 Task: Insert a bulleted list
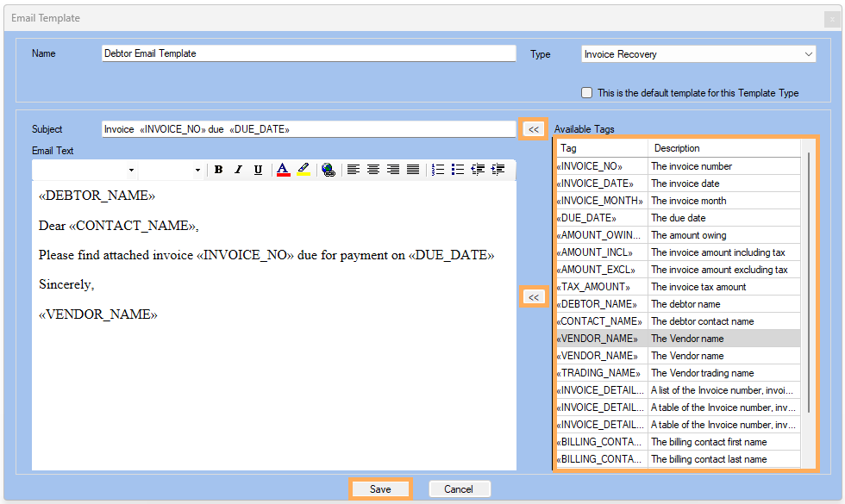(458, 170)
